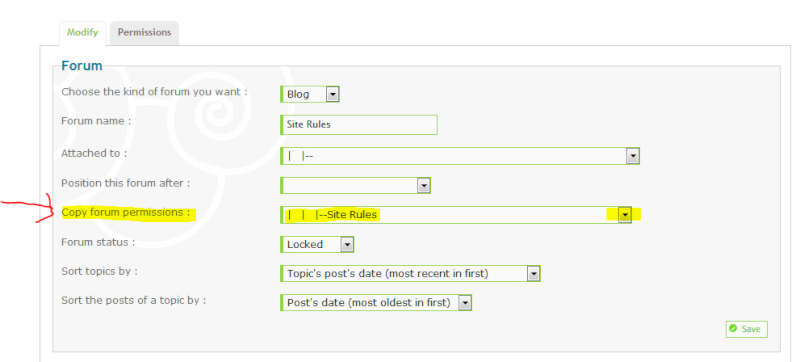Open the Sort topics by dropdown
This screenshot has height=362, width=800.
(x=410, y=274)
